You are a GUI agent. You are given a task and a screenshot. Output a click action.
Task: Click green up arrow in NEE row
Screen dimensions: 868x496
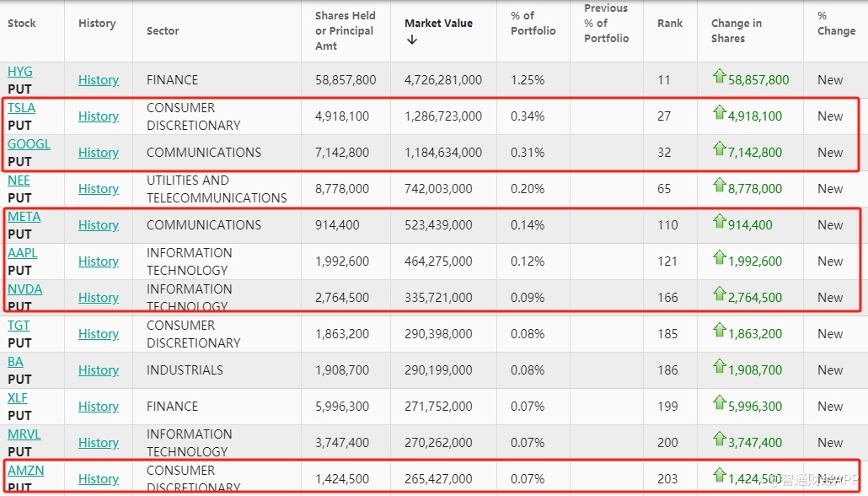pyautogui.click(x=719, y=186)
